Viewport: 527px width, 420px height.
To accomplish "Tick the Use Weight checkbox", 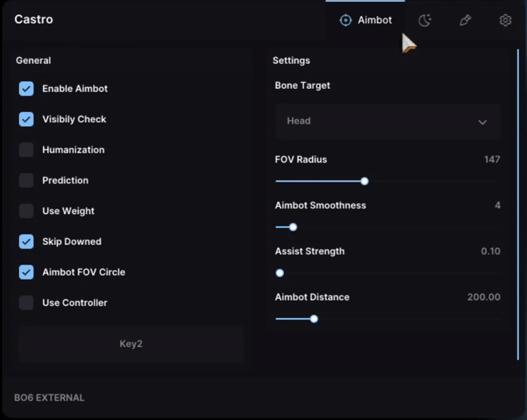I will [26, 211].
